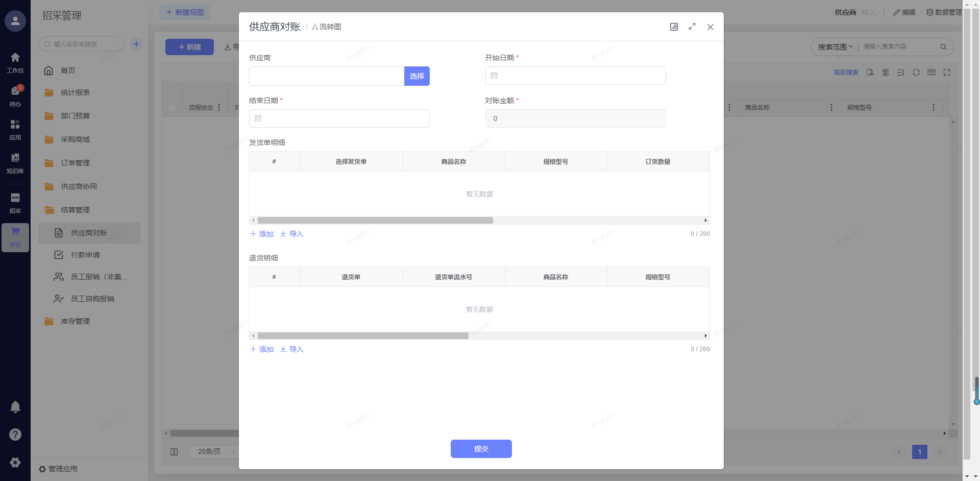The image size is (980, 481).
Task: Open the 知识库 knowledge base icon
Action: (x=15, y=162)
